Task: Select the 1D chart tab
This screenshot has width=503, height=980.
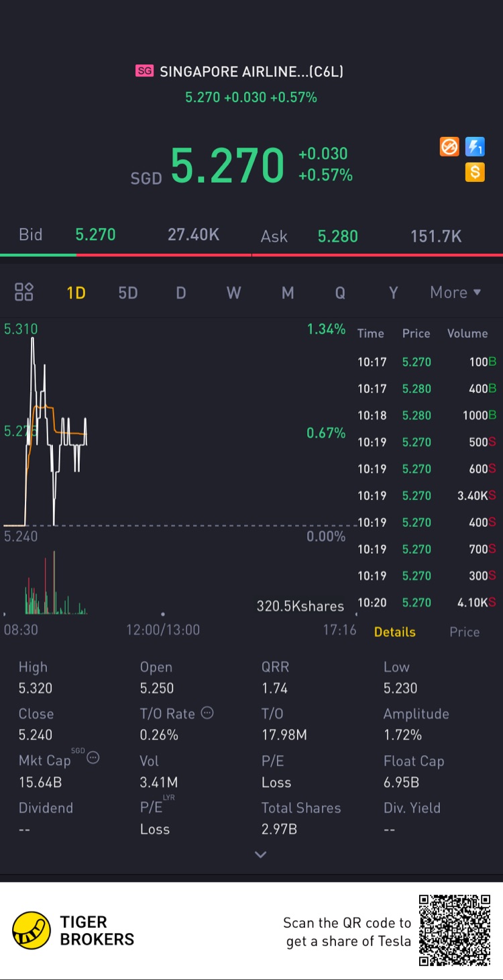Action: tap(76, 293)
